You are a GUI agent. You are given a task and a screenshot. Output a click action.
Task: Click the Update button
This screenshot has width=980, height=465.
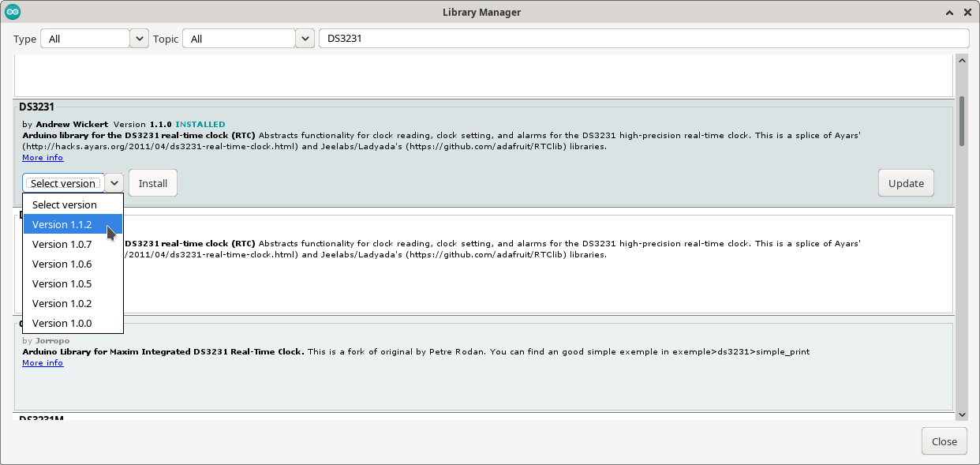[906, 183]
